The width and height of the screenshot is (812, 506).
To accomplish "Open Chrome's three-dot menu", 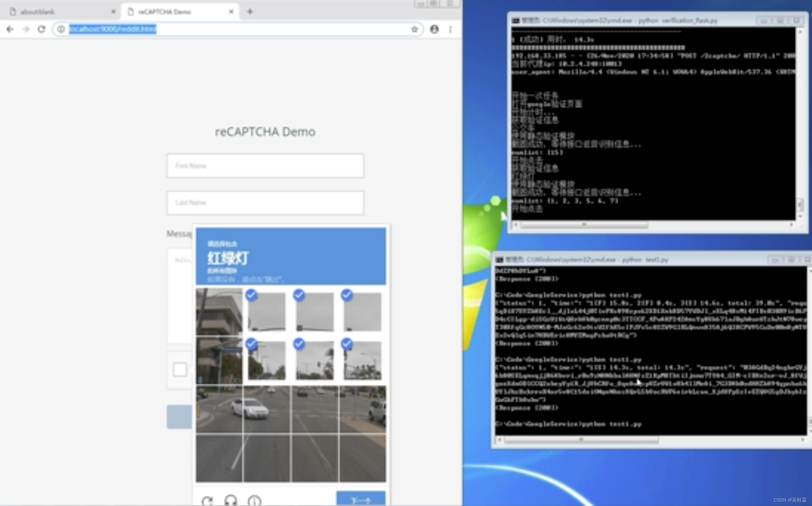I will [x=450, y=30].
